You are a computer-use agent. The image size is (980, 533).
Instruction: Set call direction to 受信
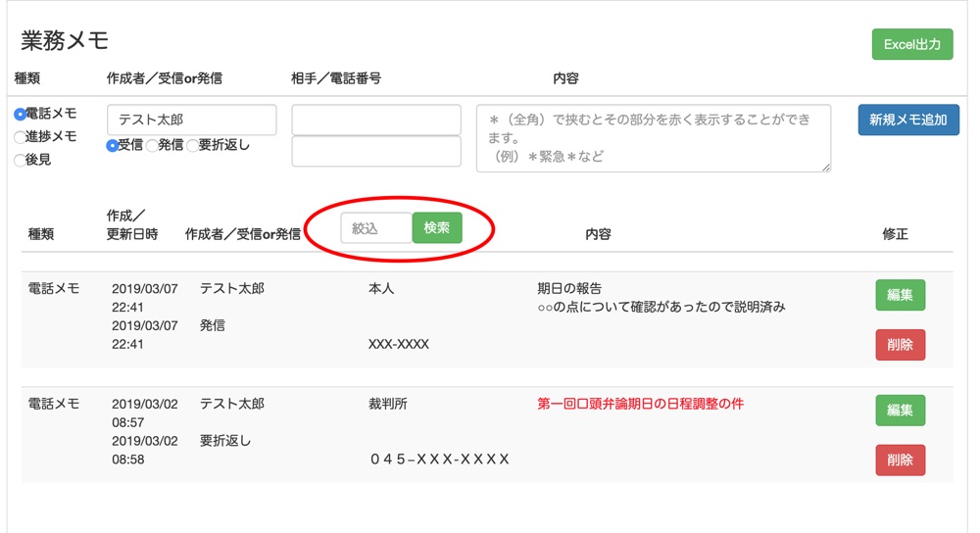113,146
